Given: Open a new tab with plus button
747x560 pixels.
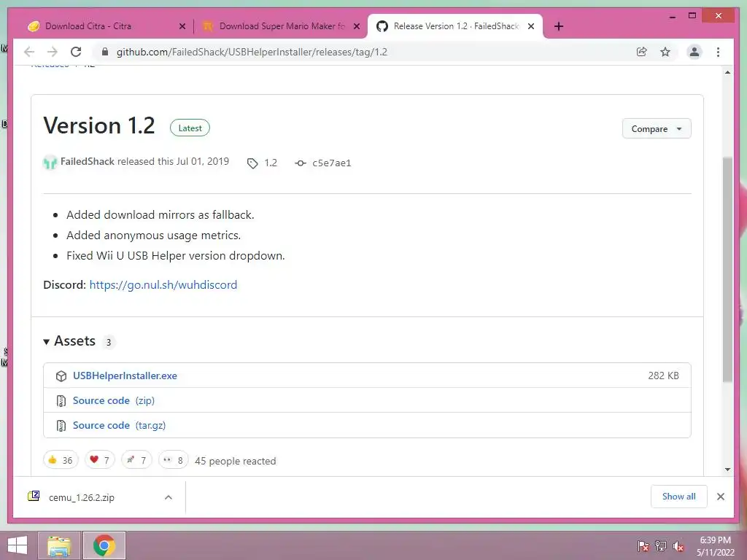Looking at the screenshot, I should coord(559,26).
